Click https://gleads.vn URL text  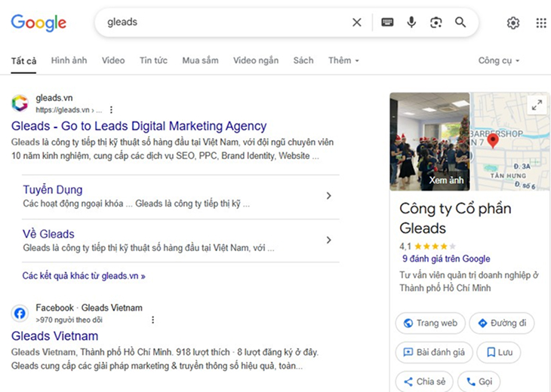tap(63, 110)
